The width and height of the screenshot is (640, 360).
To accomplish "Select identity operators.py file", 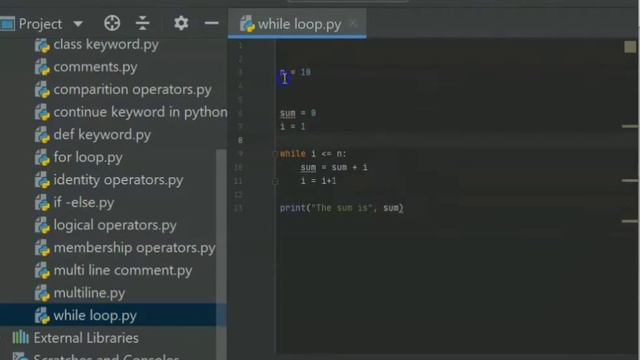I will [118, 180].
